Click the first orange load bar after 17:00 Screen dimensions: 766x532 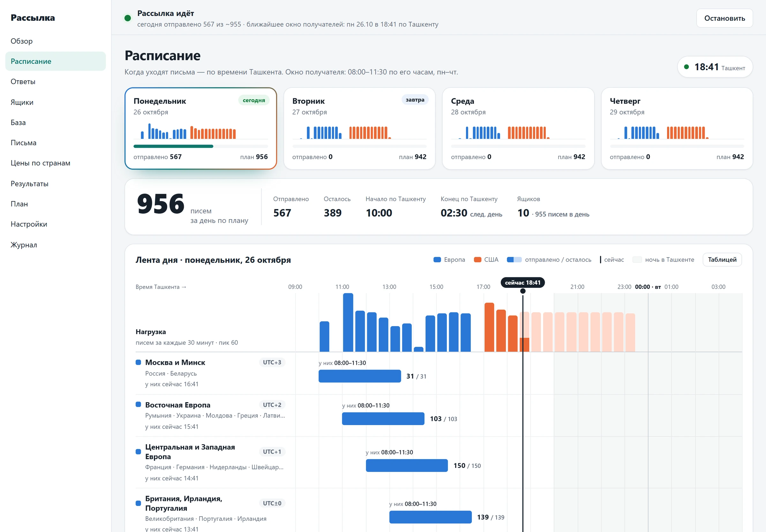coord(489,327)
